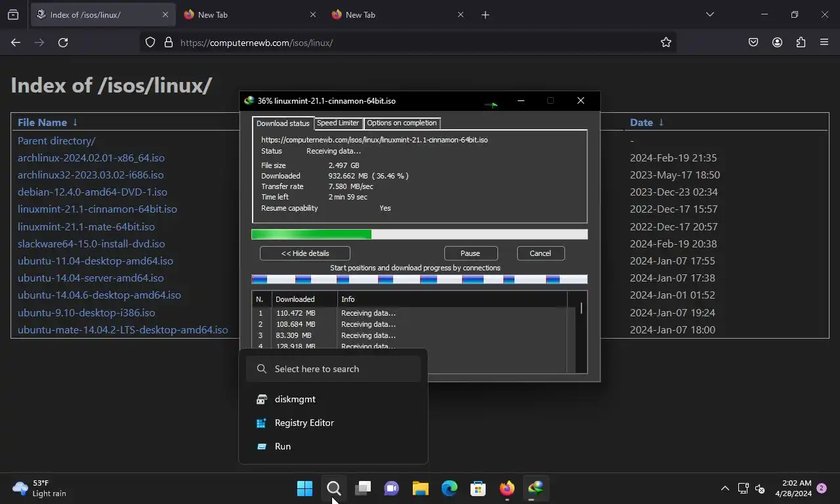Pause the linuxmint ISO download
The height and width of the screenshot is (504, 840).
[470, 253]
